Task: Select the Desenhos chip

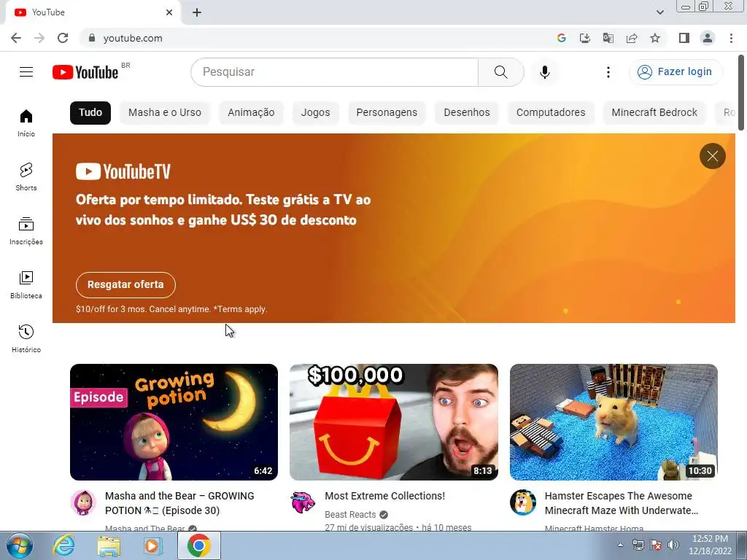Action: click(x=467, y=113)
